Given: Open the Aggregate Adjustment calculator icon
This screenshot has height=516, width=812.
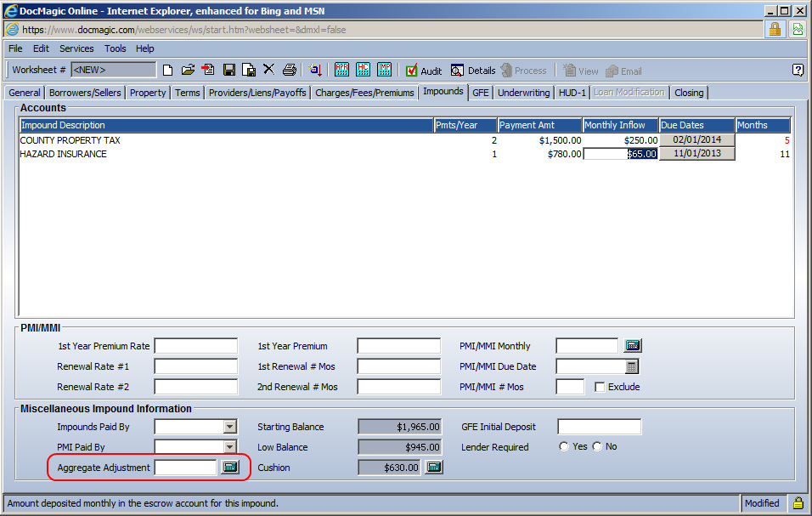Looking at the screenshot, I should coord(230,468).
